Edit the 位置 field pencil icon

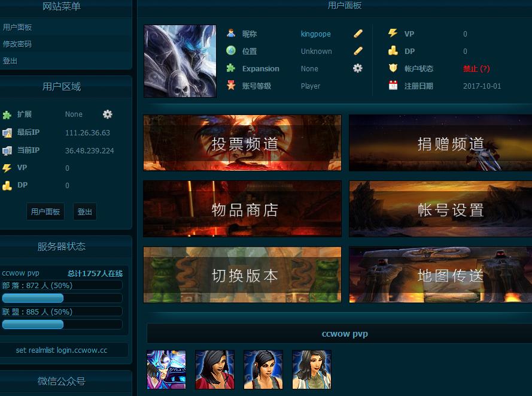click(x=357, y=51)
